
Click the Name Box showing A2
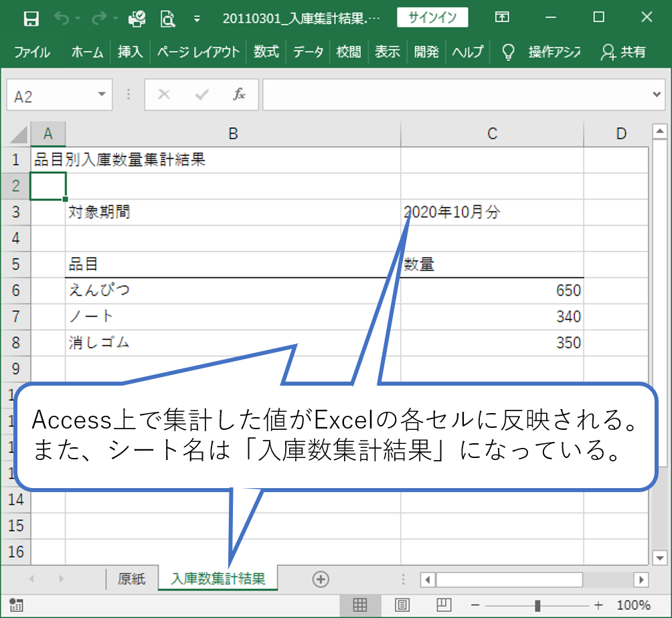click(51, 95)
